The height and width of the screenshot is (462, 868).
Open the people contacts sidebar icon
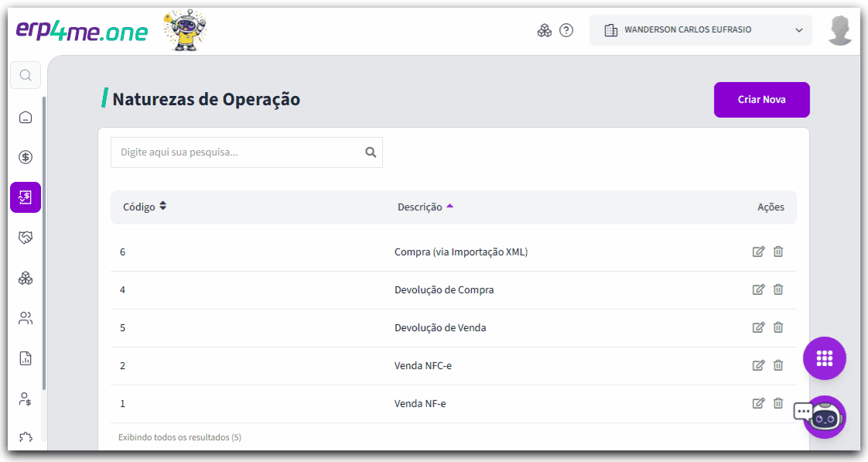coord(26,318)
